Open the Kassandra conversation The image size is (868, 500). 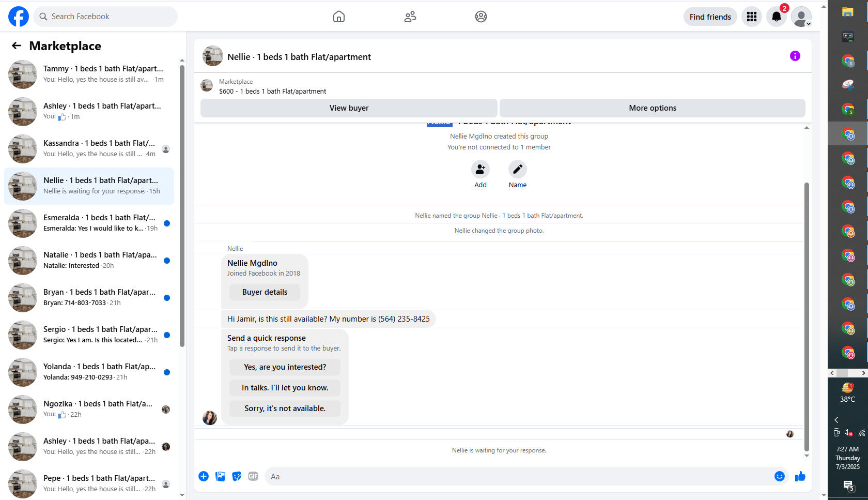click(89, 149)
